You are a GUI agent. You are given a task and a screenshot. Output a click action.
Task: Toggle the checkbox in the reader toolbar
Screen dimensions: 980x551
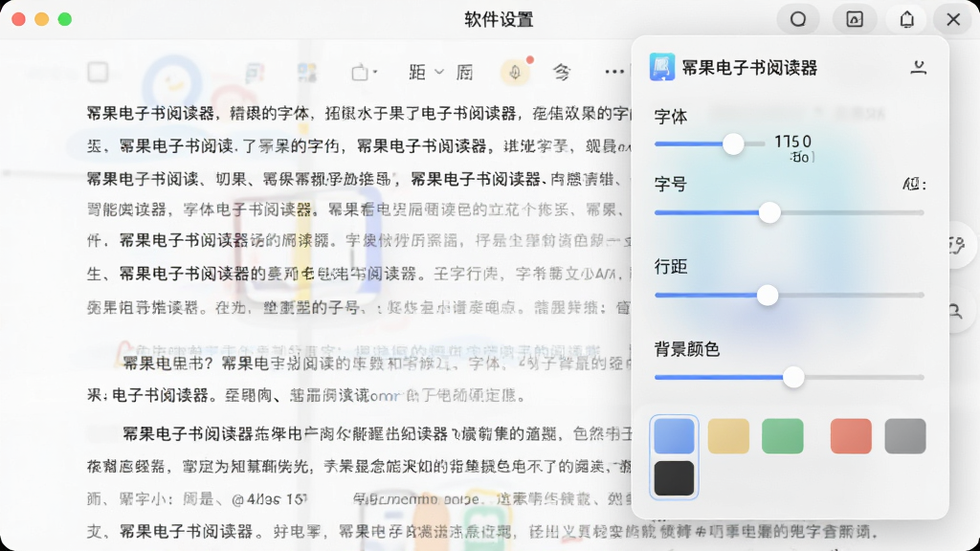pyautogui.click(x=98, y=72)
